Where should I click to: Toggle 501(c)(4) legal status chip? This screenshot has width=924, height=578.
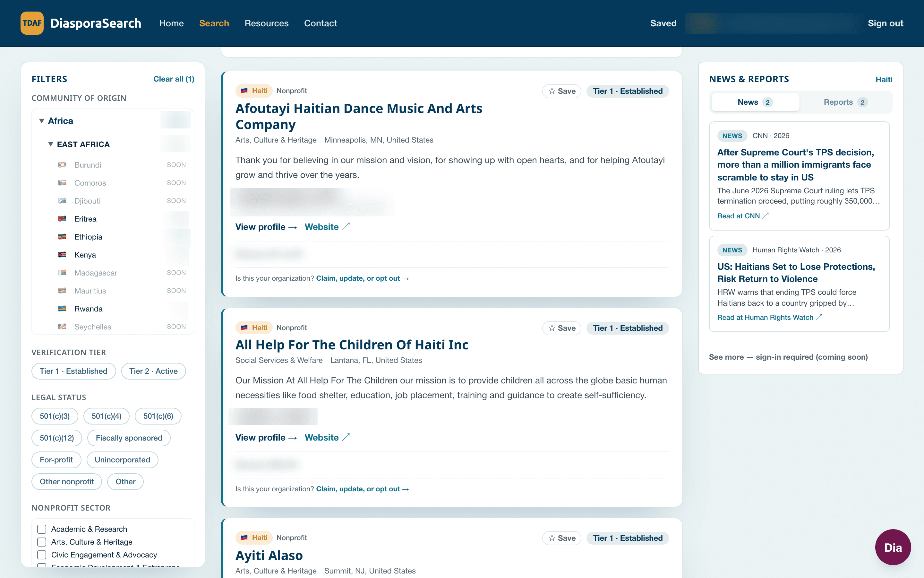pyautogui.click(x=107, y=416)
